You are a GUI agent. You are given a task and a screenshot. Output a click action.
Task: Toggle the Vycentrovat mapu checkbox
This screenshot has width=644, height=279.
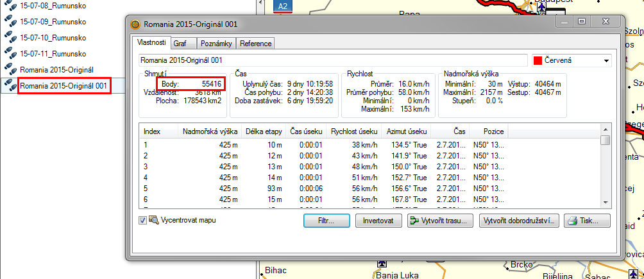point(143,221)
